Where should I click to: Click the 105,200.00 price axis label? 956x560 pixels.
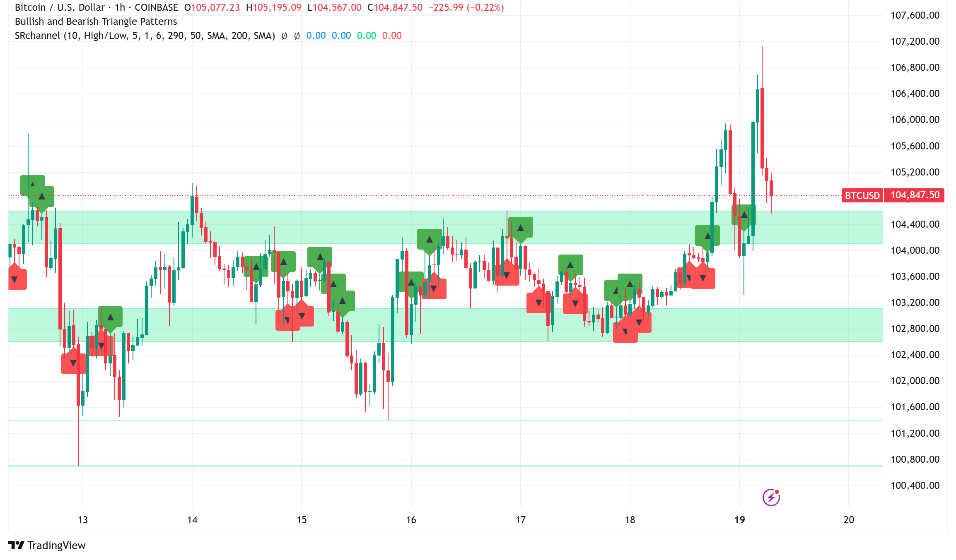click(915, 172)
